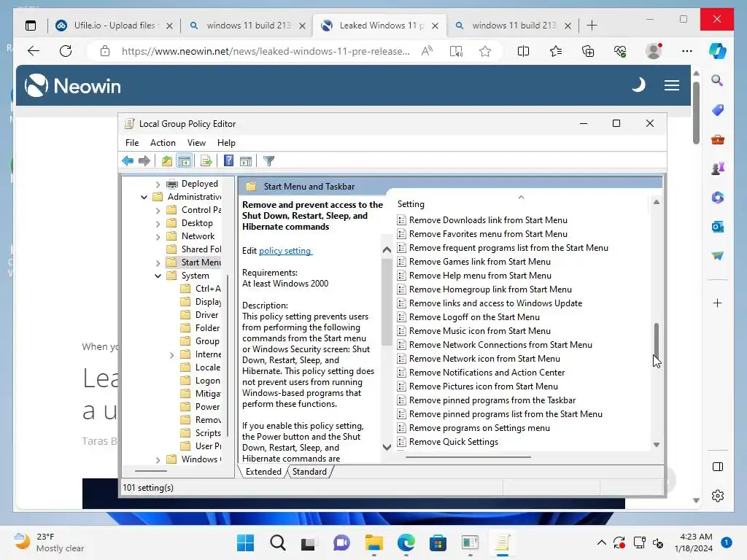The image size is (747, 560).
Task: Open the Neowin hamburger menu
Action: point(672,85)
